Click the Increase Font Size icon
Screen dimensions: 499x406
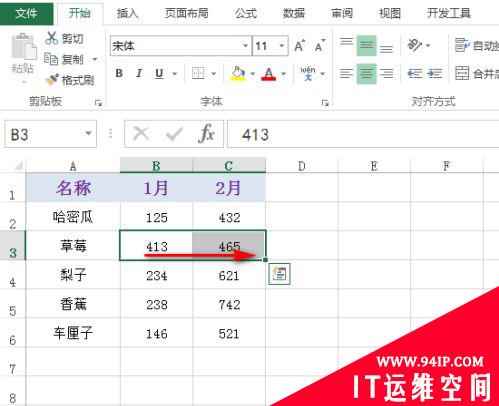click(x=300, y=46)
